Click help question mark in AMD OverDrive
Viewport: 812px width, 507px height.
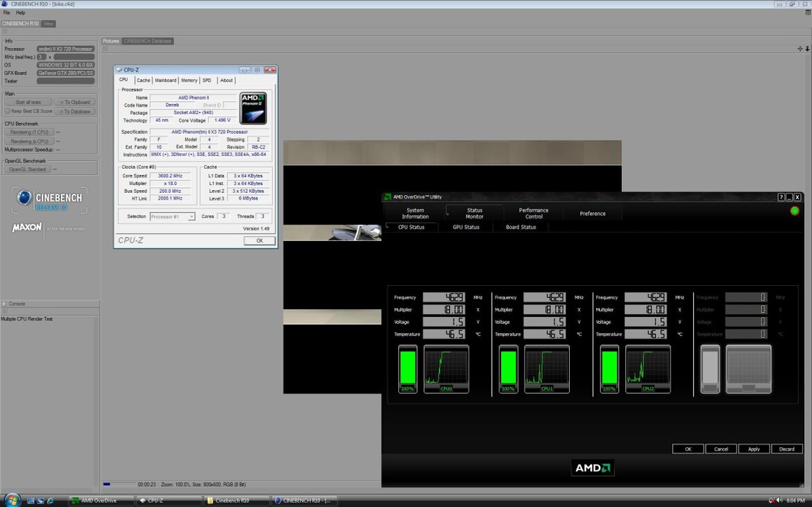tap(781, 197)
